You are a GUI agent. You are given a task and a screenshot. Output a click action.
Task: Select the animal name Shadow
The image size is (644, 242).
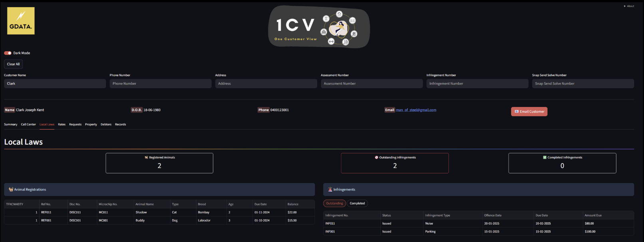pyautogui.click(x=152, y=212)
